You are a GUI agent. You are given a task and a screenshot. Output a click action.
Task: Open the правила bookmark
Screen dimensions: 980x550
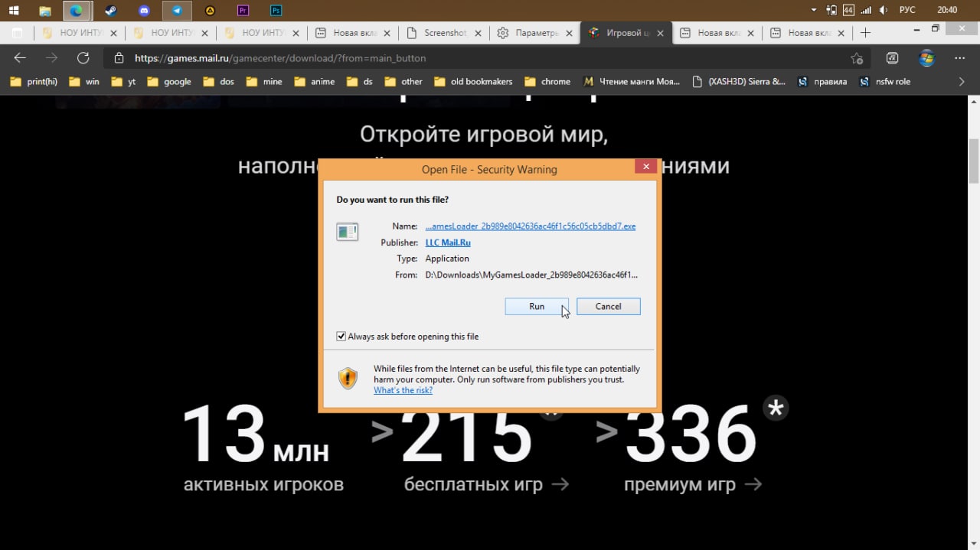822,82
